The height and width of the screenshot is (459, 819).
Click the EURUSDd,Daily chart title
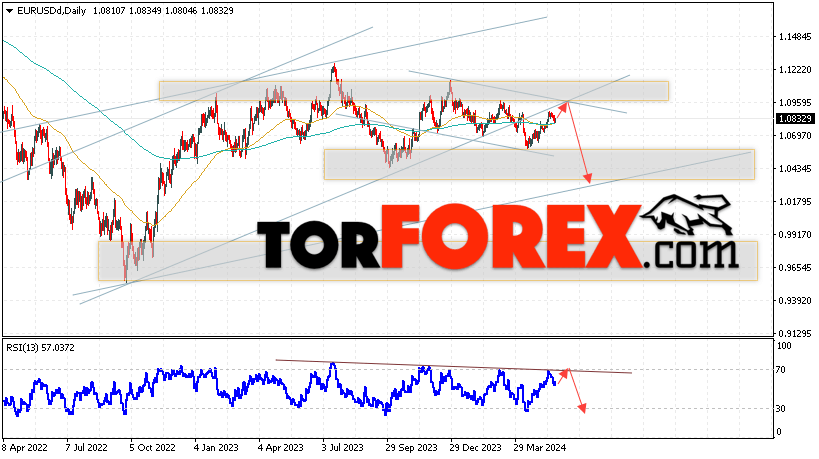click(x=51, y=10)
